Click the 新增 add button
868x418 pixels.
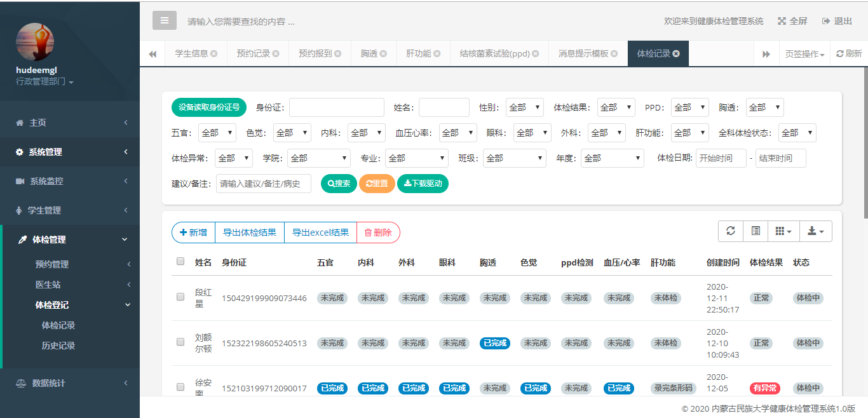pyautogui.click(x=193, y=233)
